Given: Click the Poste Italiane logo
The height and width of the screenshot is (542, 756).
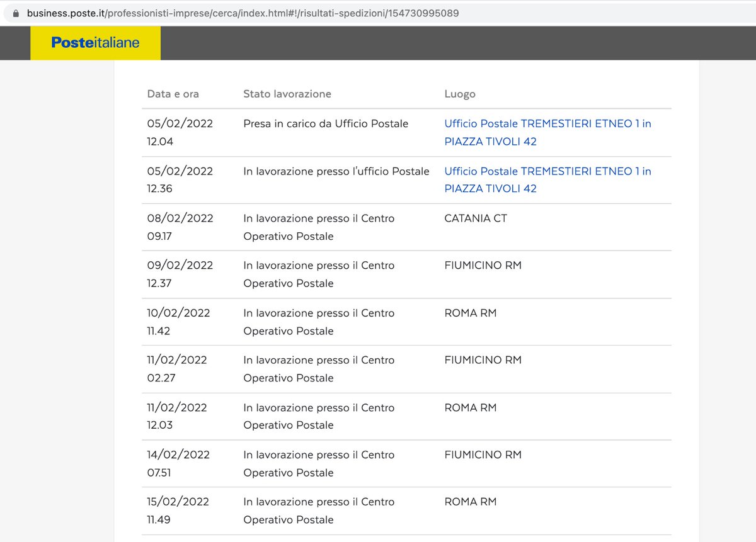Looking at the screenshot, I should click(95, 43).
